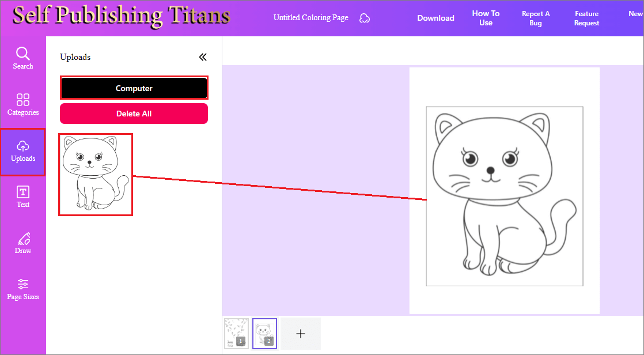Open the Search panel in sidebar
The width and height of the screenshot is (644, 355).
[23, 56]
